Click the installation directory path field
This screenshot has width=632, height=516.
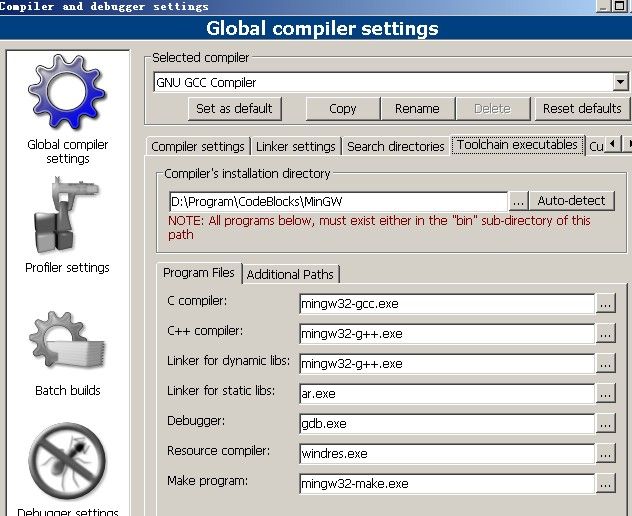338,201
